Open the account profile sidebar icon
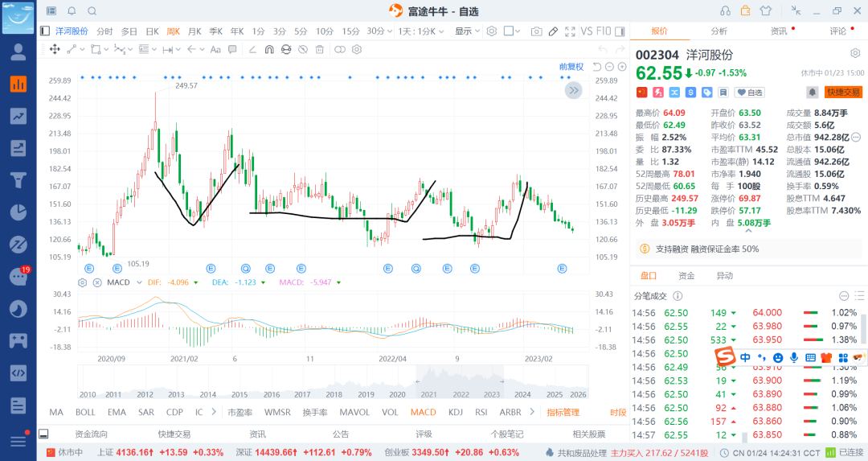The width and height of the screenshot is (868, 461). click(x=18, y=52)
